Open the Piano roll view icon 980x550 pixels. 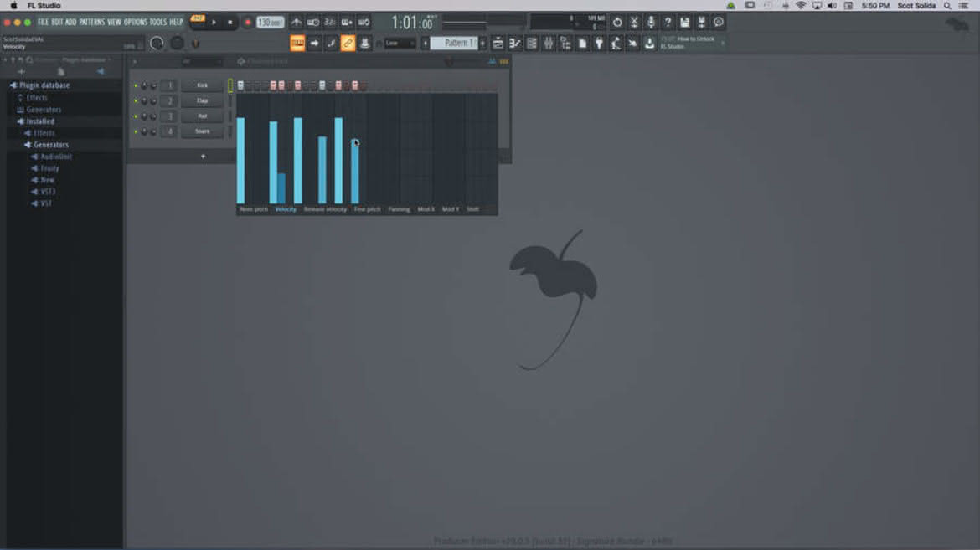515,44
